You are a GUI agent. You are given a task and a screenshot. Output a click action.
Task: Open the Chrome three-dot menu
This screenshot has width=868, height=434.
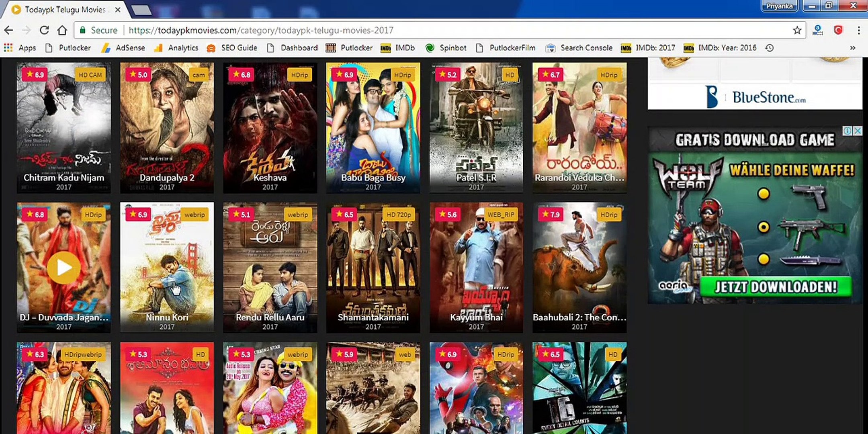tap(859, 30)
